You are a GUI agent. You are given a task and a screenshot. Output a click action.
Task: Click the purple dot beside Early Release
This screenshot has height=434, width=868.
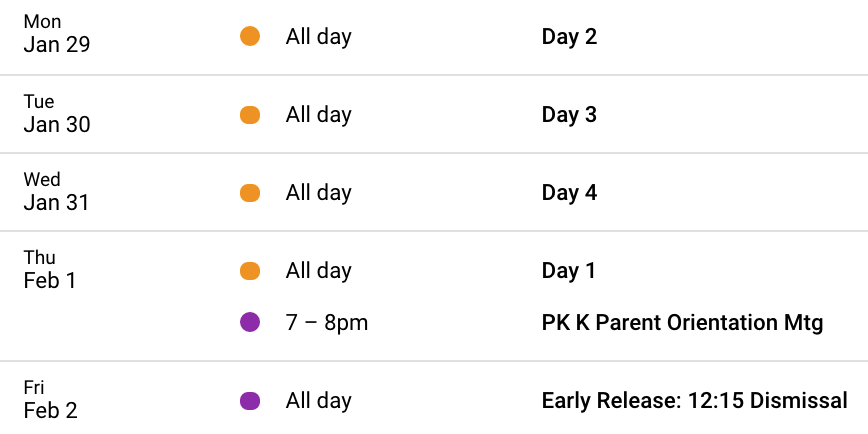pos(250,401)
